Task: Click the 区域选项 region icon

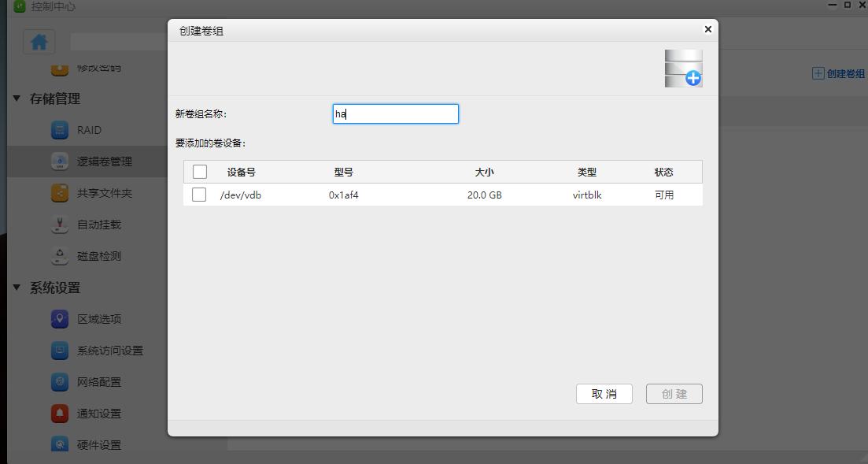Action: (59, 318)
